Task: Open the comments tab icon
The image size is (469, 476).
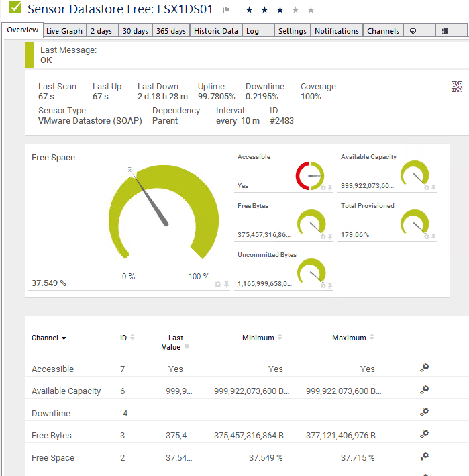Action: pos(413,31)
